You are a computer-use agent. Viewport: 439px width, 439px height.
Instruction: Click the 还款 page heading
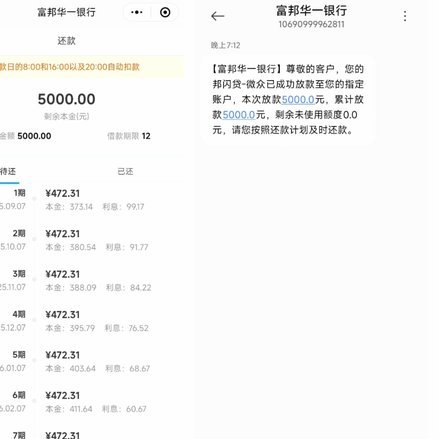click(66, 41)
